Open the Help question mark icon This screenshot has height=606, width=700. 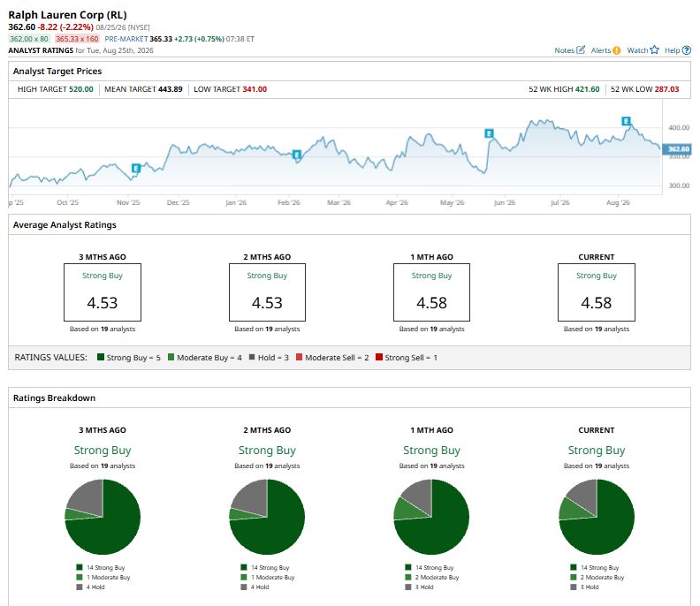(687, 50)
